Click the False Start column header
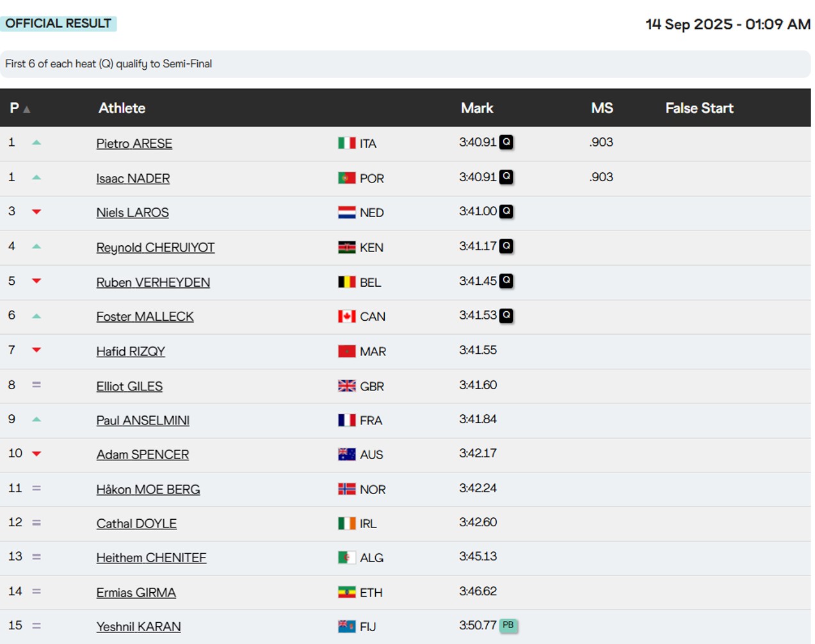The height and width of the screenshot is (644, 815). click(698, 108)
